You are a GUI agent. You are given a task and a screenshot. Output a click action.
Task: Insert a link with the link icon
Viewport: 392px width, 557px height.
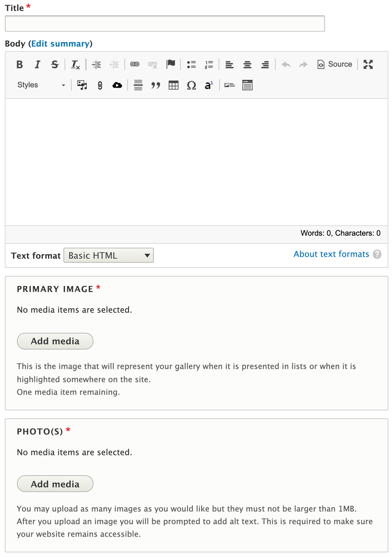134,64
